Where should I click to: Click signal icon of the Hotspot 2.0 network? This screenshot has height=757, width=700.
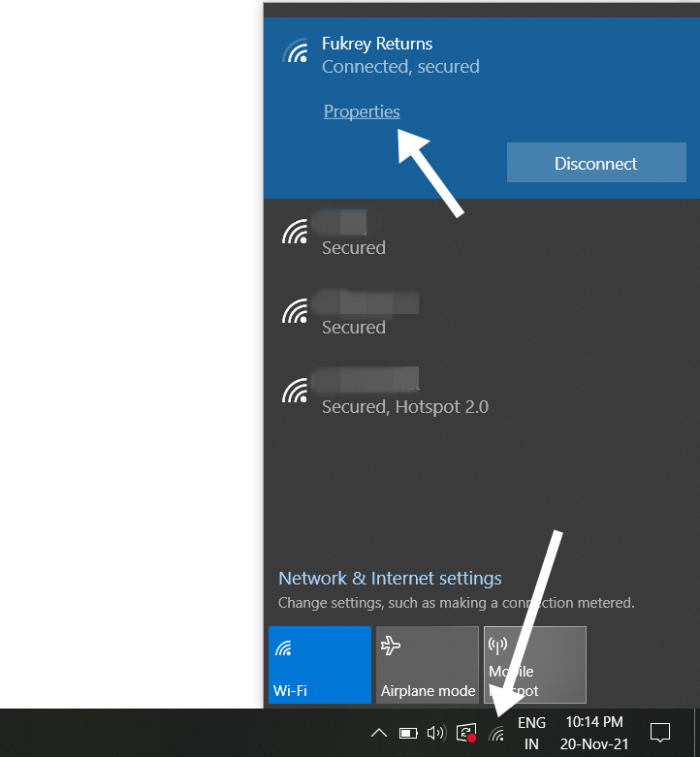point(295,390)
